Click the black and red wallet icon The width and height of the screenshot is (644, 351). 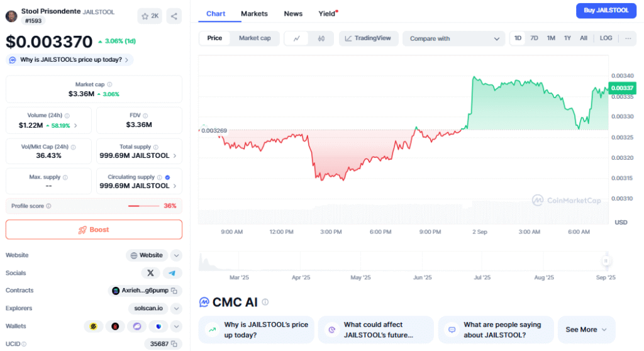(115, 326)
